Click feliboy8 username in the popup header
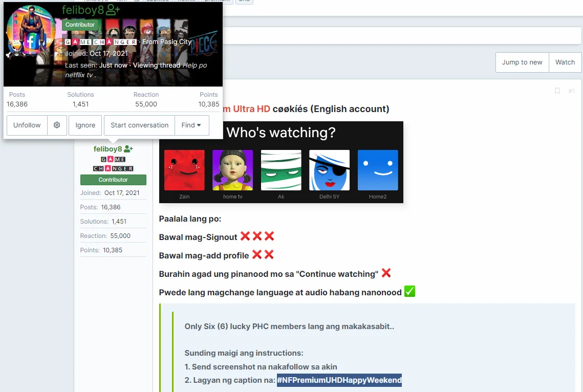Image resolution: width=583 pixels, height=392 pixels. [x=83, y=10]
